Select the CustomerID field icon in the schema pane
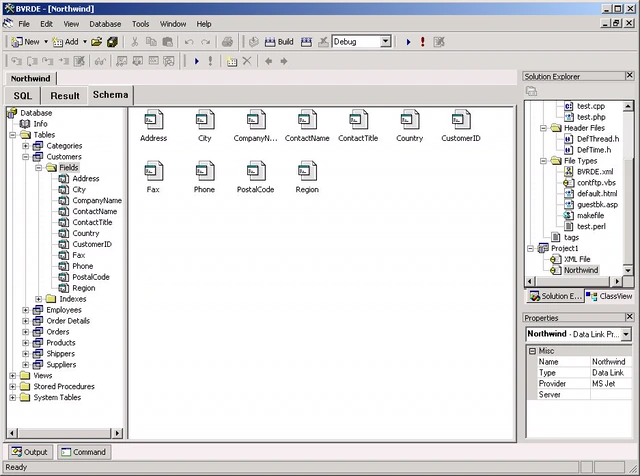Image resolution: width=640 pixels, height=476 pixels. point(461,126)
